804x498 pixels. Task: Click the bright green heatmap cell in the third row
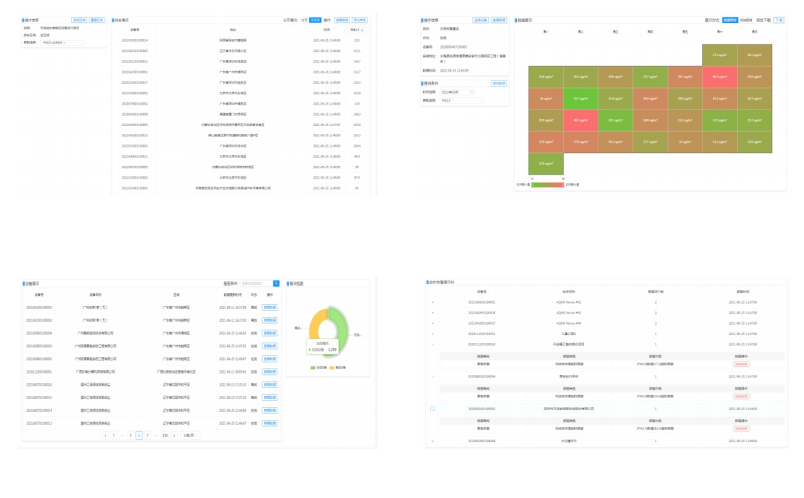click(580, 98)
